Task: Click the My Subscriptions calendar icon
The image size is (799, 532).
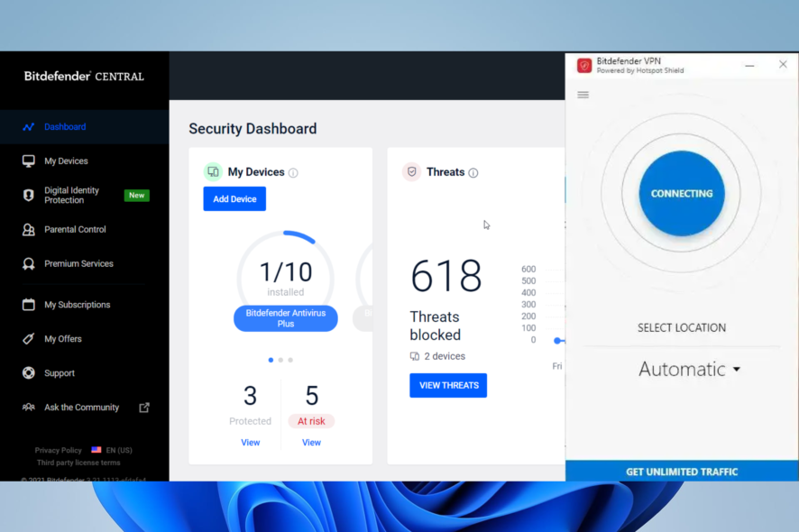Action: (29, 305)
